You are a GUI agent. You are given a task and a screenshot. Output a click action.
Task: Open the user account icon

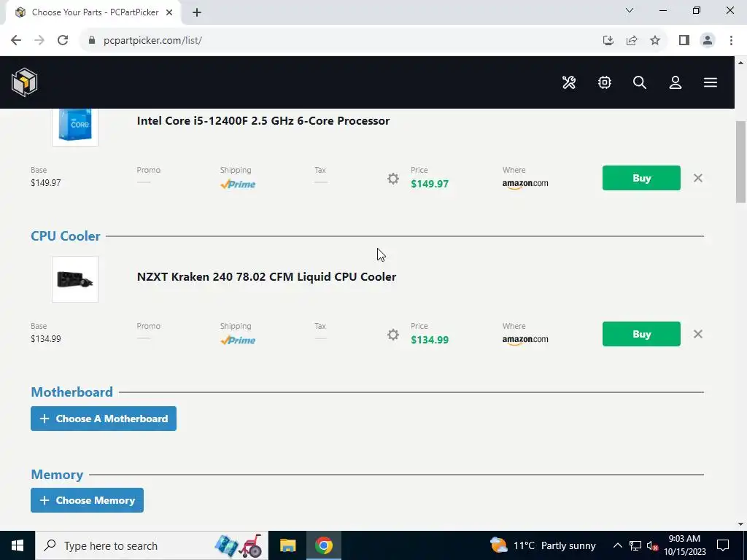point(675,82)
